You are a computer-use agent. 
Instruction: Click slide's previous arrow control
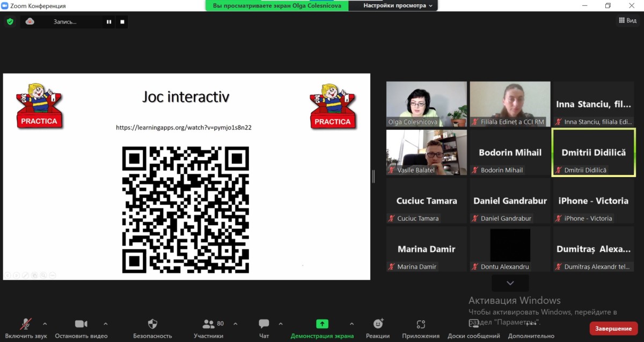pyautogui.click(x=8, y=275)
